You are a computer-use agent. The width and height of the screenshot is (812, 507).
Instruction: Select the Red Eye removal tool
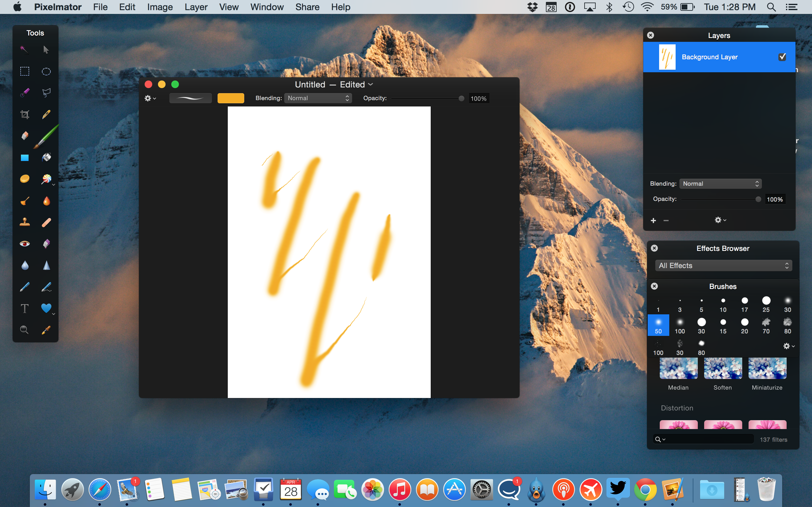tap(24, 243)
